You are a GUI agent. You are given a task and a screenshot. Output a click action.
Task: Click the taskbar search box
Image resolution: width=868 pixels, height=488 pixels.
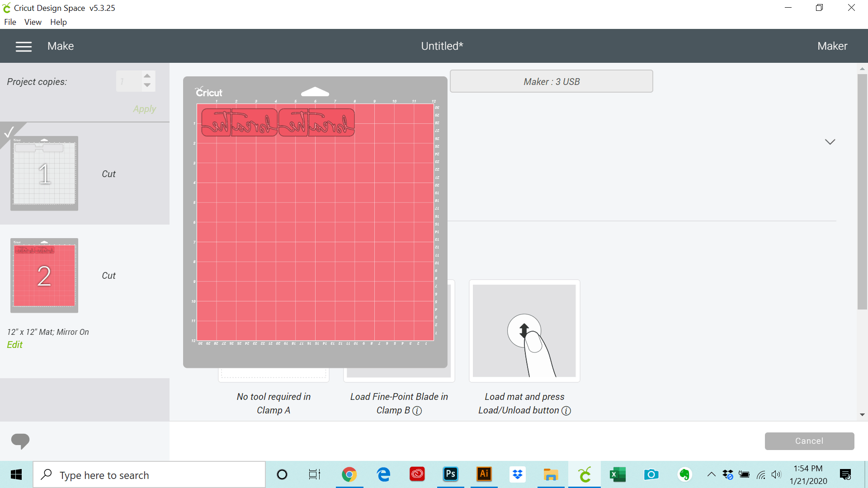click(x=149, y=475)
